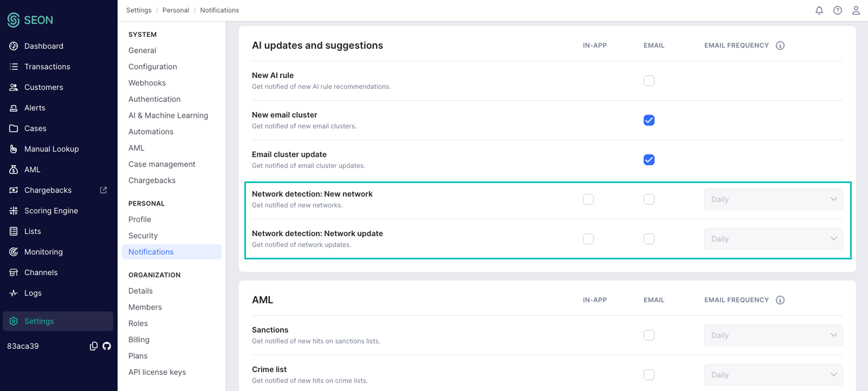The image size is (868, 391).
Task: Open the Transactions sidebar item
Action: tap(47, 66)
